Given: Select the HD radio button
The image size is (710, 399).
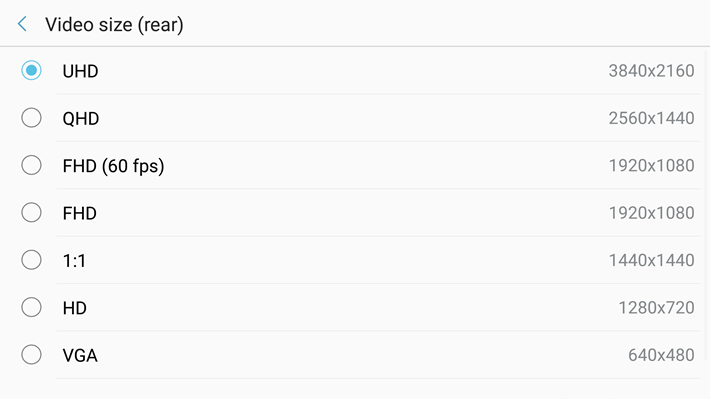Looking at the screenshot, I should (x=31, y=307).
